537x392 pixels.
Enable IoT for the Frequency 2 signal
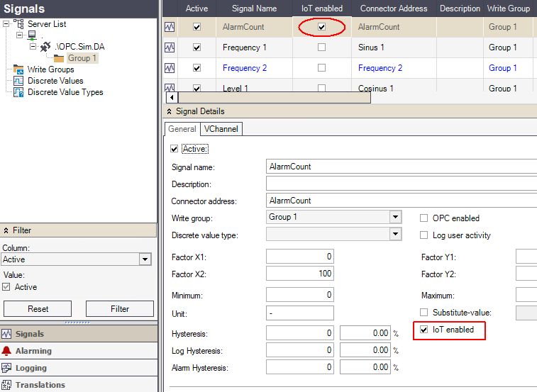tap(321, 68)
